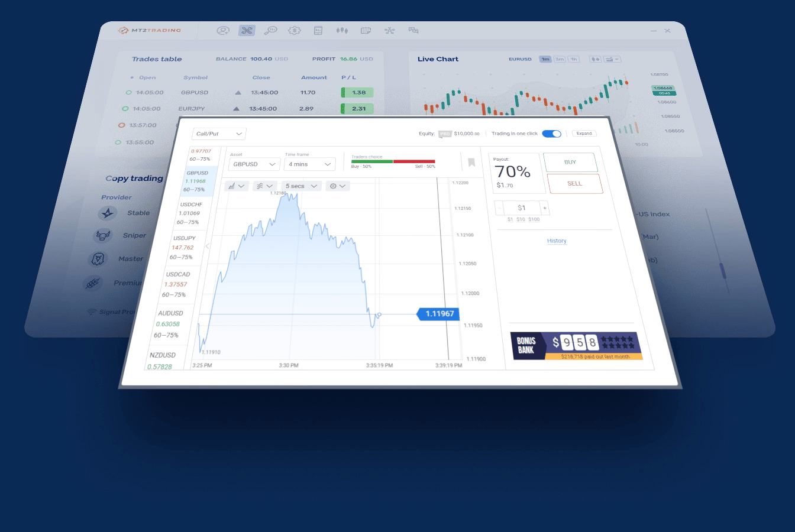Set amount with the small $1 shortcut
Image resolution: width=795 pixels, height=532 pixels.
point(510,219)
